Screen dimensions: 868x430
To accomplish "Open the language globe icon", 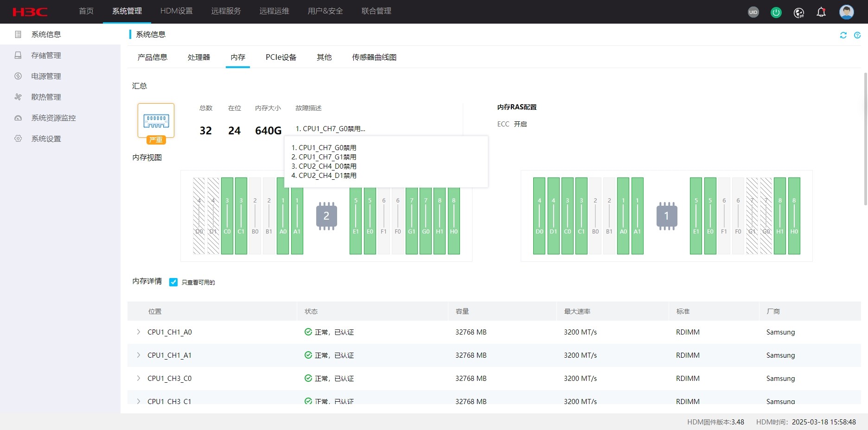I will click(x=798, y=13).
